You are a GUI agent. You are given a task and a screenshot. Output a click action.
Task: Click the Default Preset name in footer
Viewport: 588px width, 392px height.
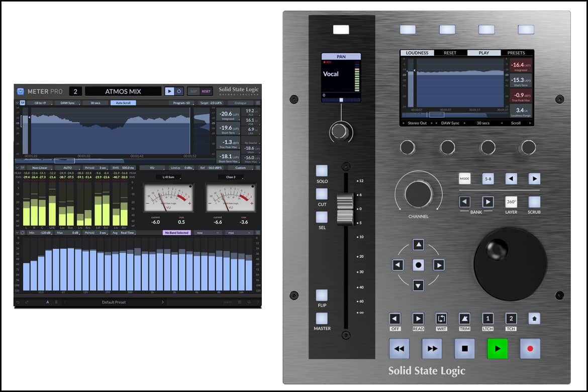coord(114,302)
